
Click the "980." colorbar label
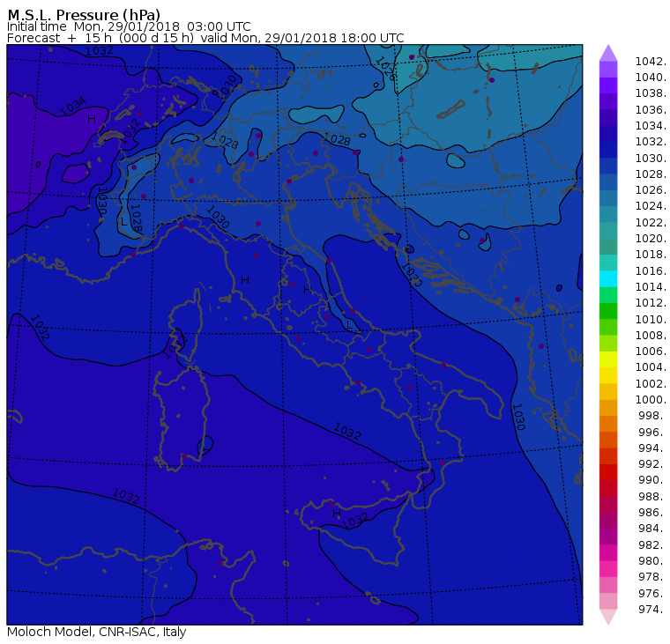pyautogui.click(x=652, y=560)
